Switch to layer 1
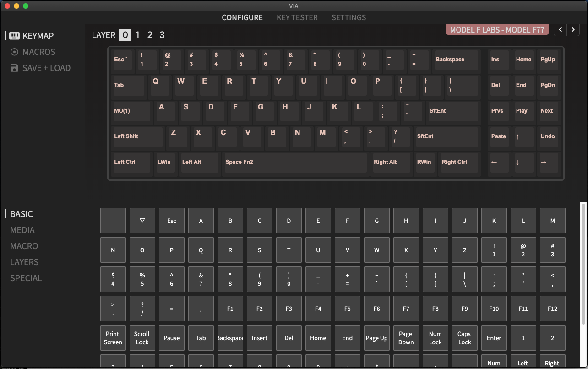This screenshot has width=588, height=369. coord(137,34)
